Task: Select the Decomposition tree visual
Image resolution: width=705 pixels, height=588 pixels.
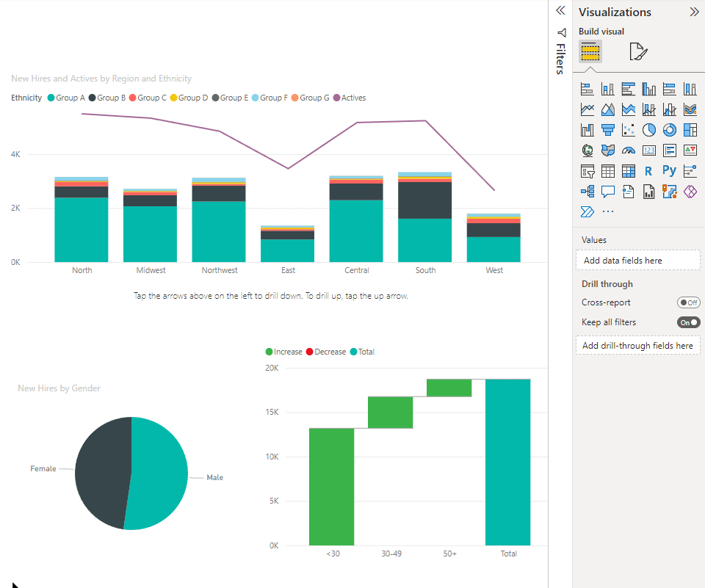Action: (x=587, y=192)
